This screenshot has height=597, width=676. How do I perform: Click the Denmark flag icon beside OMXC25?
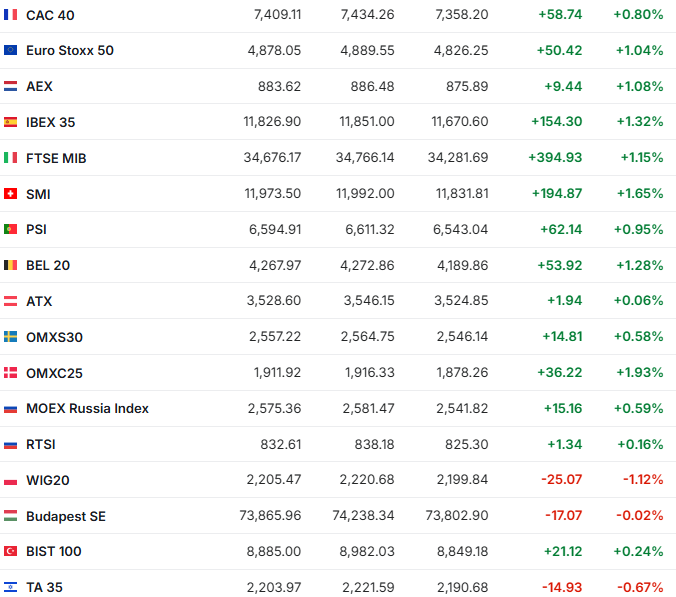coord(11,372)
